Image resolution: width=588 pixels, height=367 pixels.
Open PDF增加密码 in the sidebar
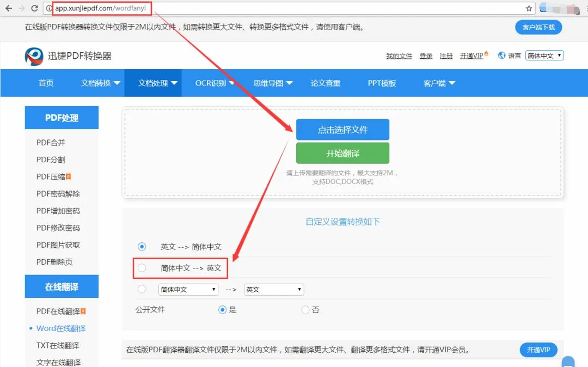[58, 211]
